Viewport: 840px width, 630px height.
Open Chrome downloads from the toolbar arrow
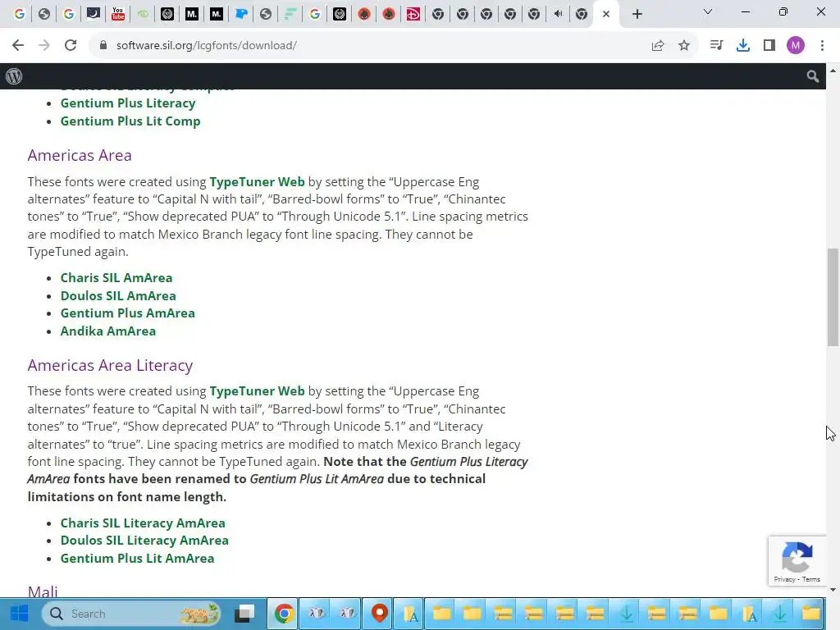click(x=743, y=46)
